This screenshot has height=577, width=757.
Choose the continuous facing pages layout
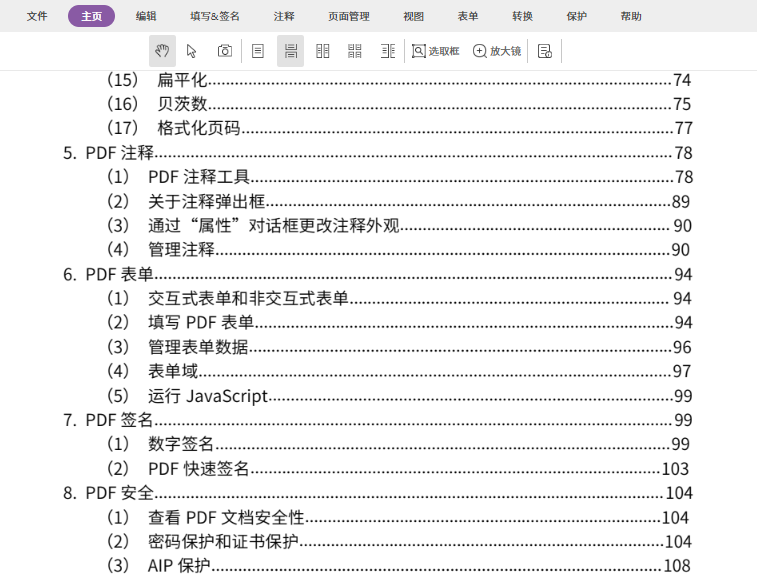point(355,51)
